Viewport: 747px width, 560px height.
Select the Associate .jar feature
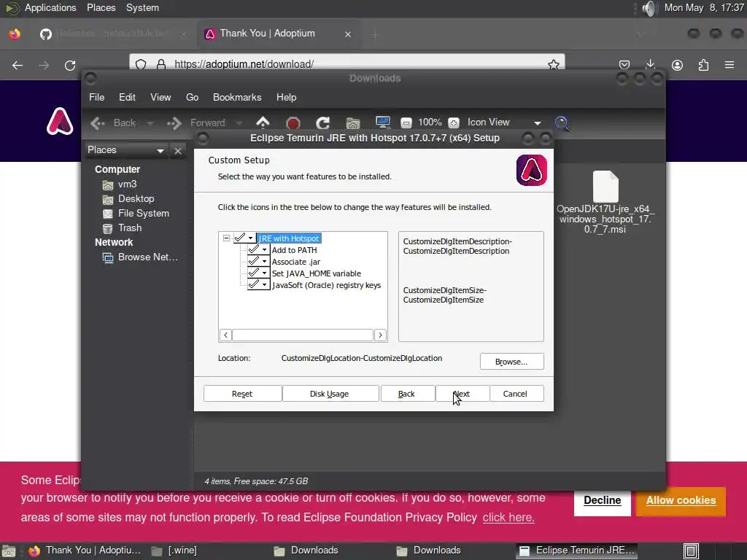click(x=296, y=262)
